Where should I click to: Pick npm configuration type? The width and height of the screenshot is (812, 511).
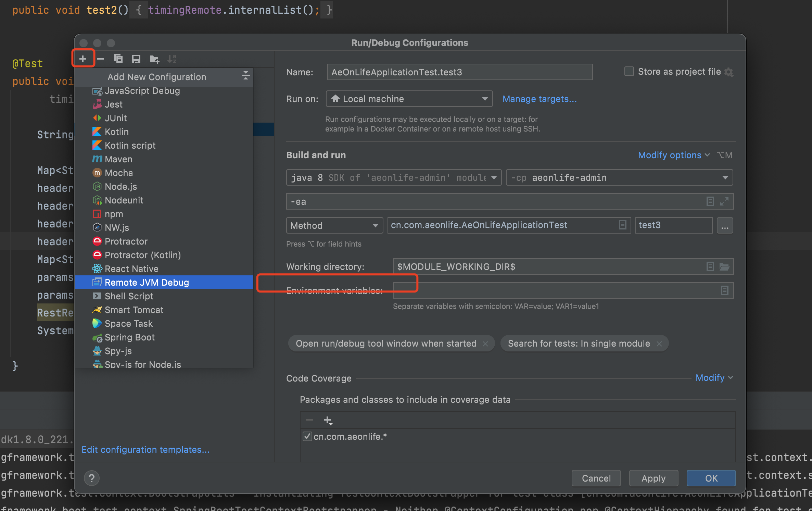click(x=164, y=214)
